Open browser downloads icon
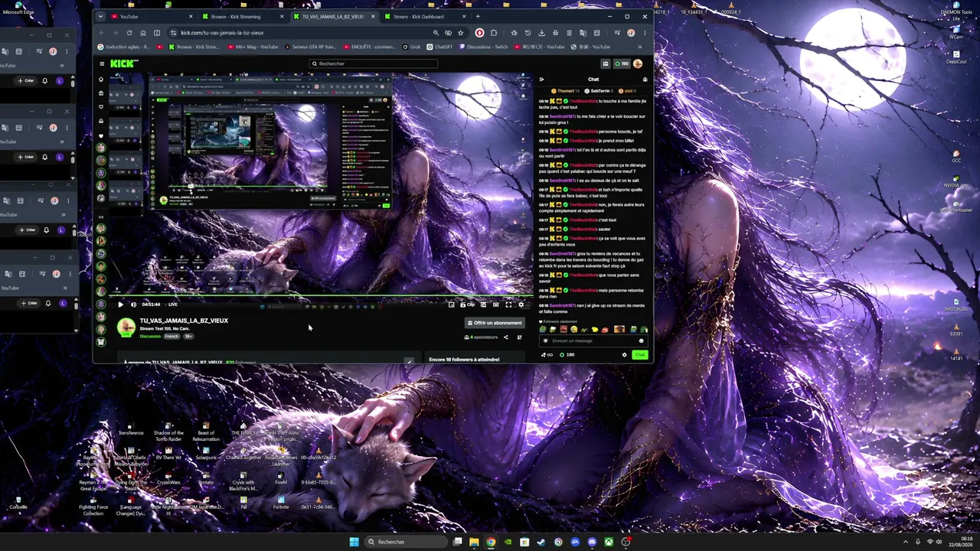The image size is (980, 551). [541, 33]
